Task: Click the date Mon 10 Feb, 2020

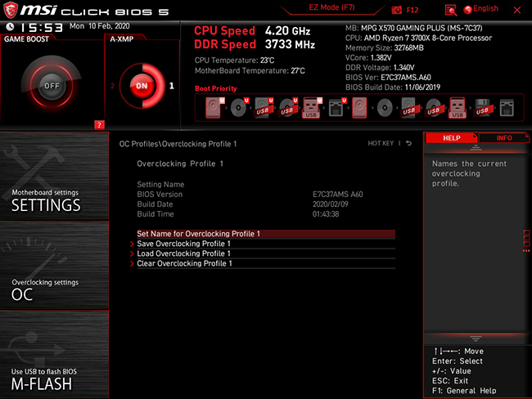Action: 99,26
